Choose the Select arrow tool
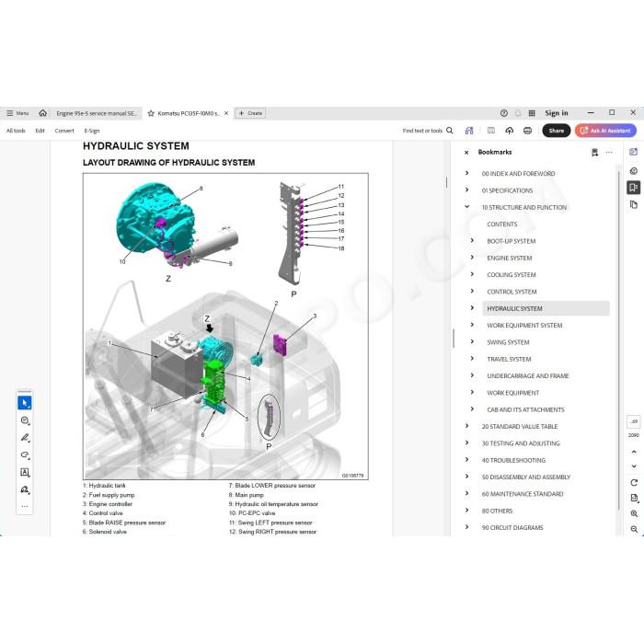Viewport: 644px width, 644px height. 25,403
